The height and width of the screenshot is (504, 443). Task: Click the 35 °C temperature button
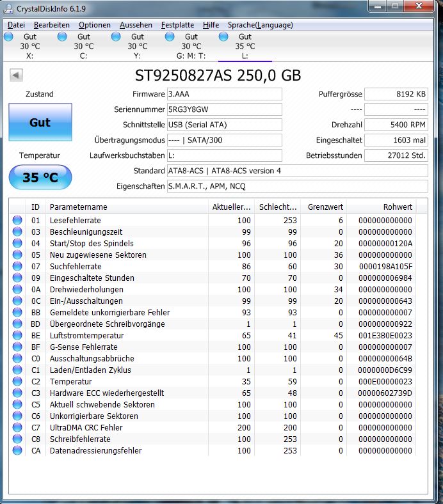pos(40,177)
